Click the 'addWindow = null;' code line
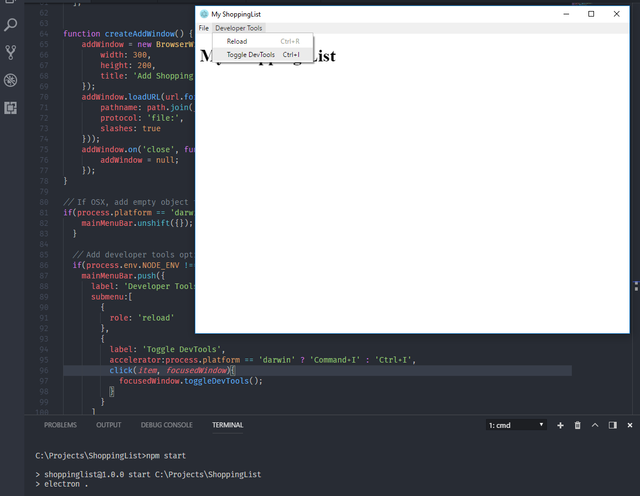The image size is (640, 496). coord(139,160)
